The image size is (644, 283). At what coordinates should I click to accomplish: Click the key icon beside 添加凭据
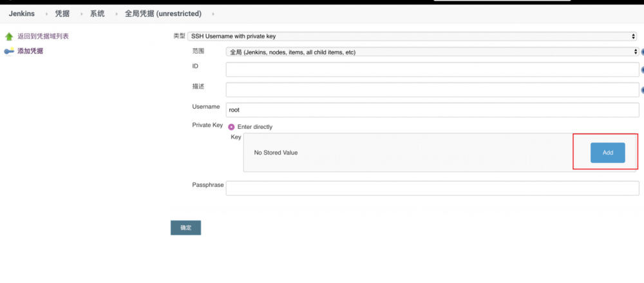(9, 52)
